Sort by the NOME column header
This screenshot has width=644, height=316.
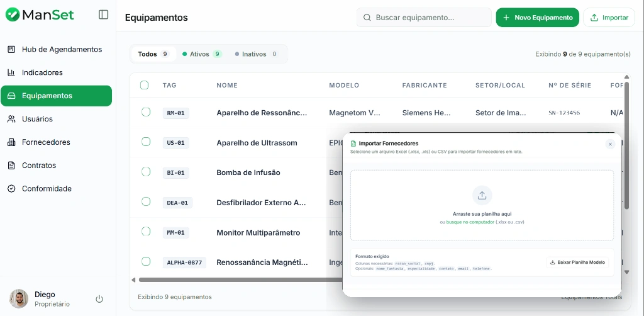coord(227,86)
